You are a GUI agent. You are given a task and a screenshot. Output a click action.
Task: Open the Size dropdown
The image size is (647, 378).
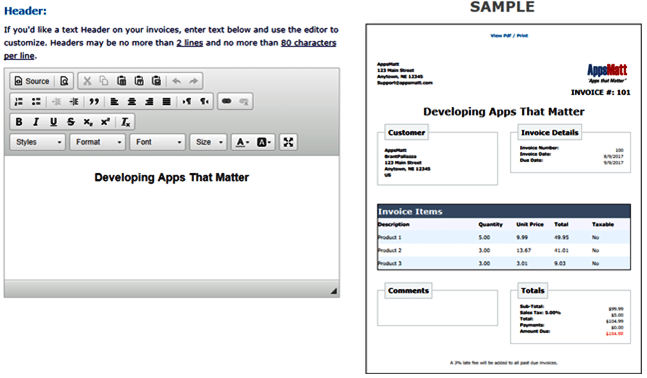pos(208,142)
